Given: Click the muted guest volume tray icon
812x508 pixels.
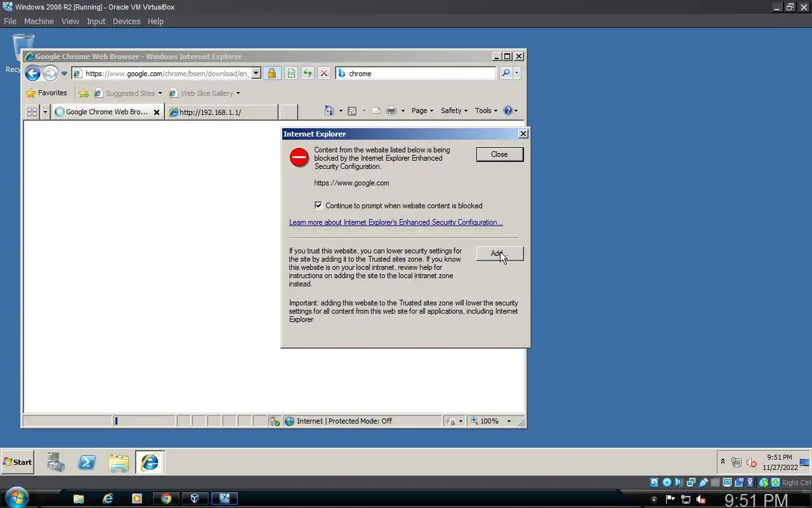Looking at the screenshot, I should coord(752,462).
